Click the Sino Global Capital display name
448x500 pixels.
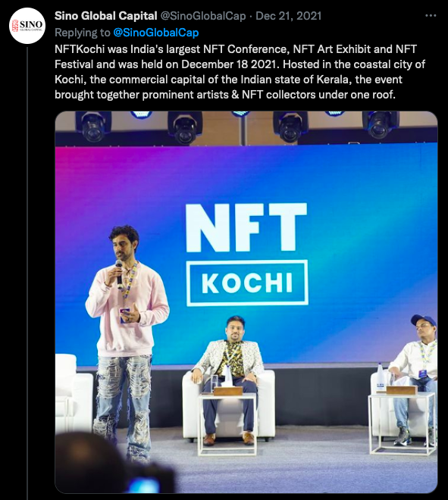tap(106, 16)
